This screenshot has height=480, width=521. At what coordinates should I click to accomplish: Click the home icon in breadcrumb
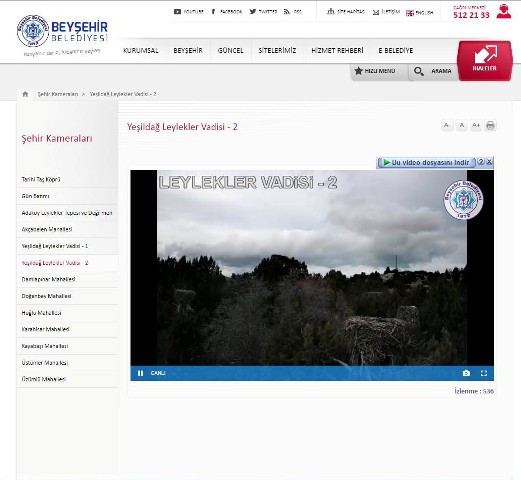tap(25, 94)
